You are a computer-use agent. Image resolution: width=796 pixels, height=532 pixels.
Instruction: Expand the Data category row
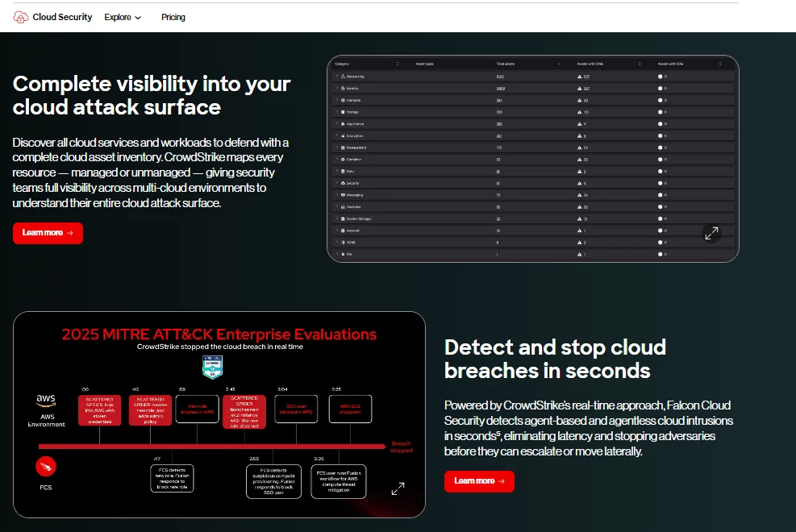[x=336, y=171]
